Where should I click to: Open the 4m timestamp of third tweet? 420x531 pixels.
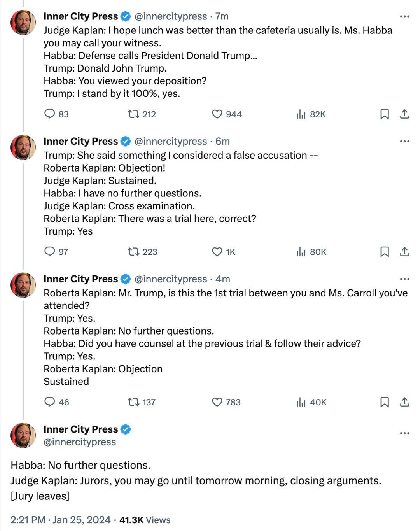(223, 279)
